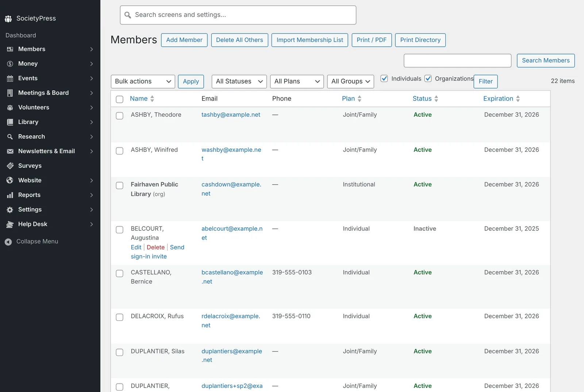Uncheck the Organizations filter checkbox

[x=428, y=78]
